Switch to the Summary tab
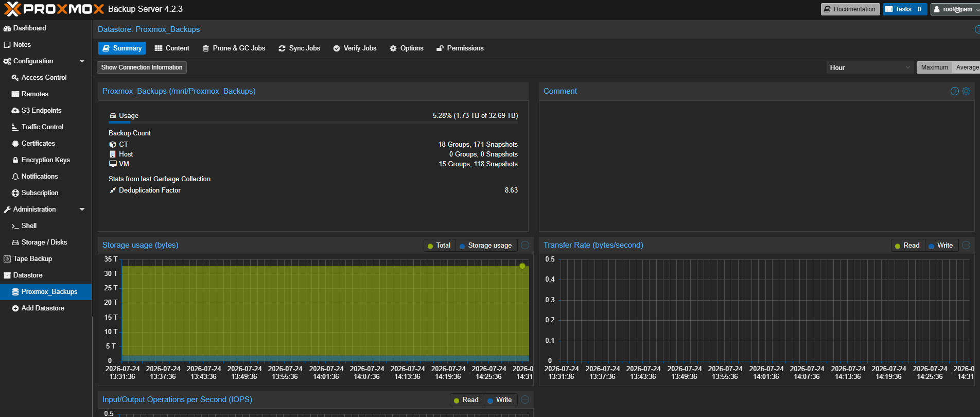Screen dimensions: 980x417 pos(122,48)
